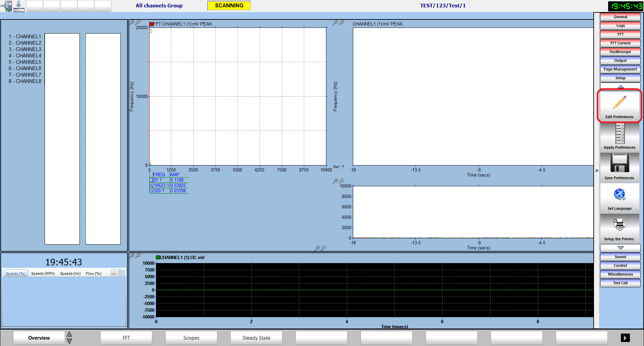
Task: Open the General settings category
Action: click(x=620, y=17)
